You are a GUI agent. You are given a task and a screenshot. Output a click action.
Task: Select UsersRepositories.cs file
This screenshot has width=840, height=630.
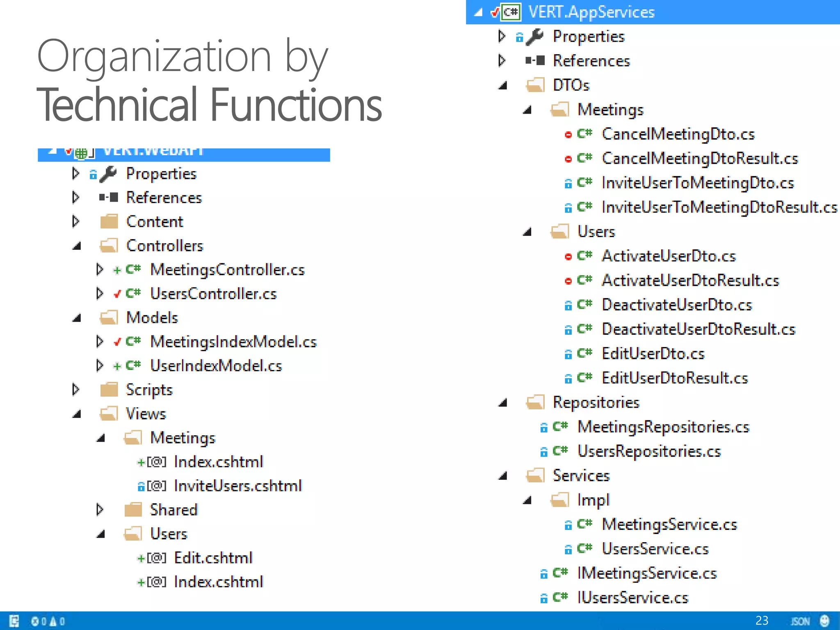coord(649,451)
